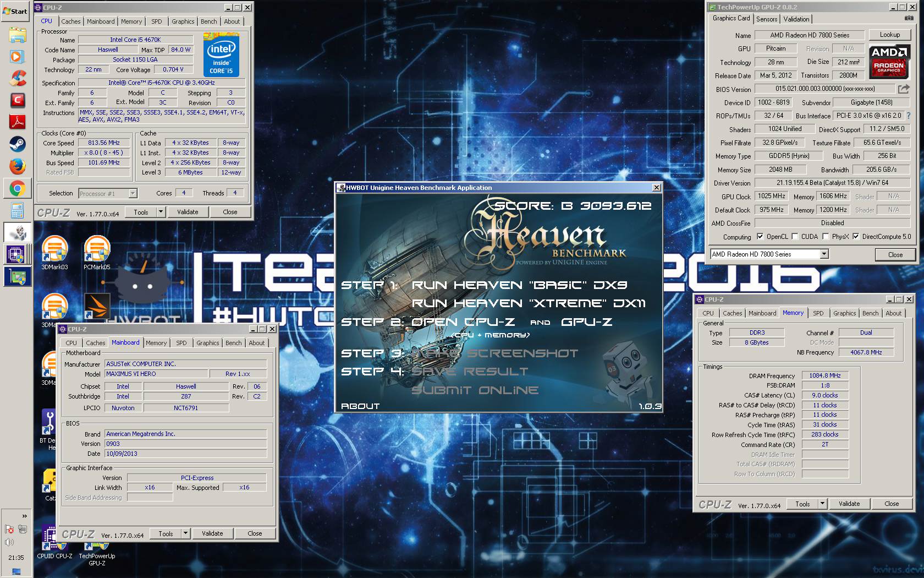Screen dimensions: 924x578
Task: Open the red Comodo taskbar icon
Action: 17,100
